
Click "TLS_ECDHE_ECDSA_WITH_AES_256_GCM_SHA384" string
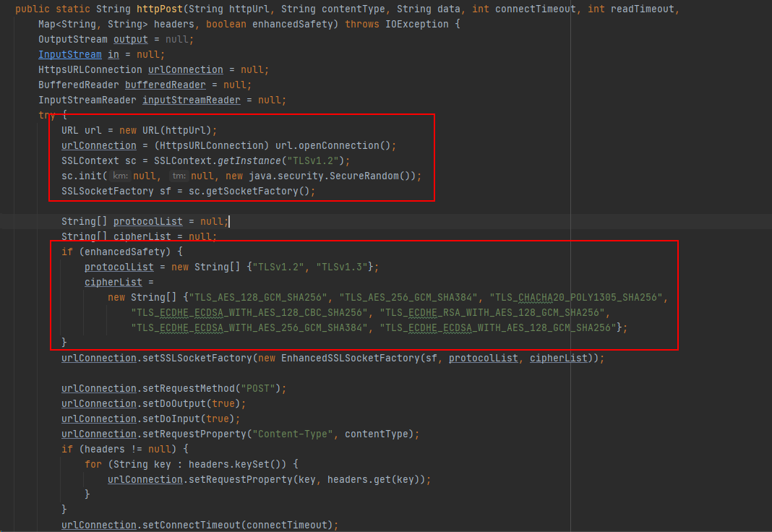pos(249,327)
